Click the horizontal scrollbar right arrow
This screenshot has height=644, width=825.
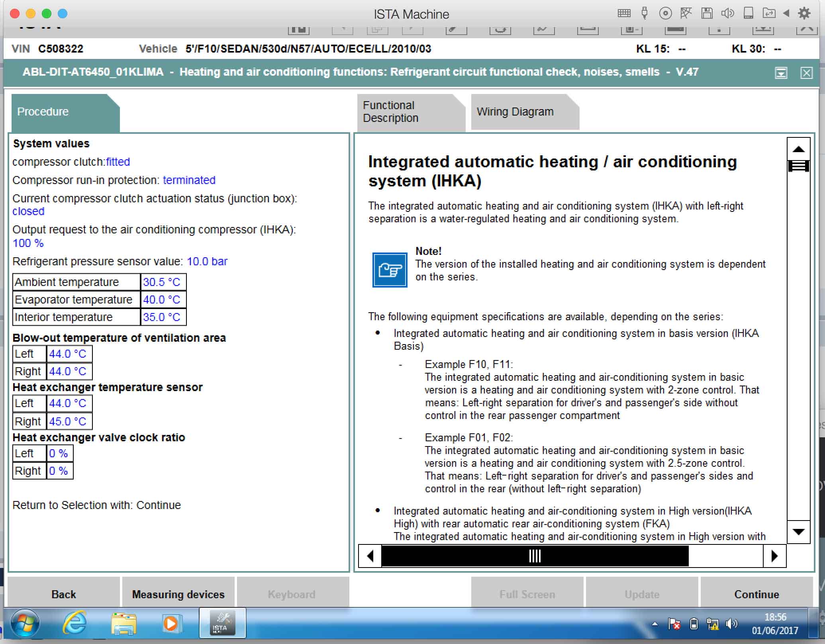pos(774,556)
